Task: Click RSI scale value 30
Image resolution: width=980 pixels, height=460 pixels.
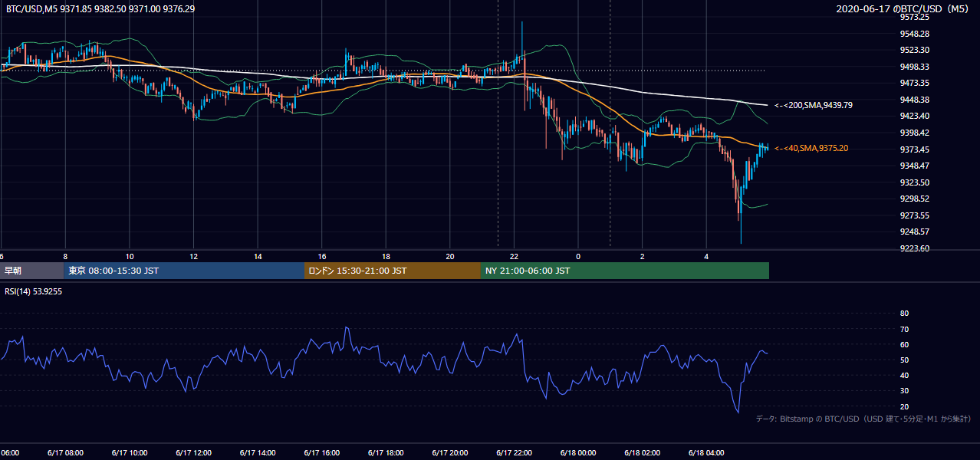Action: (x=904, y=390)
